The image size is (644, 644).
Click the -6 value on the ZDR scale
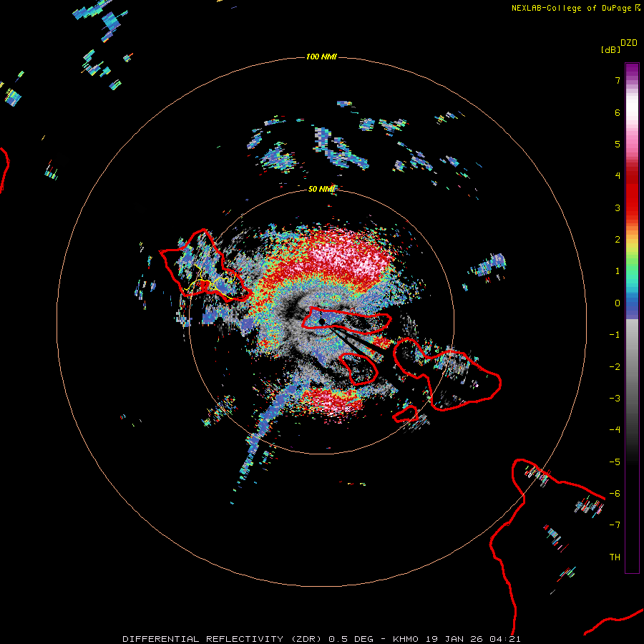click(x=615, y=494)
